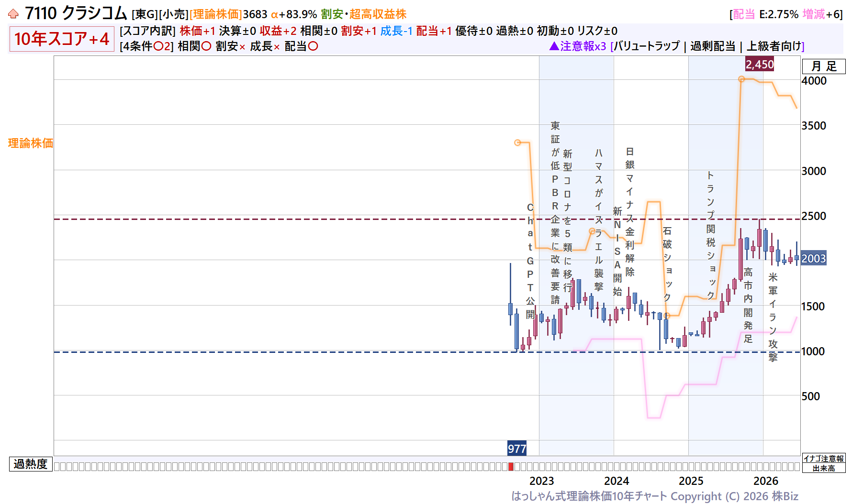Click the 配当○ condition indicator
Image resolution: width=852 pixels, height=504 pixels.
click(x=301, y=46)
